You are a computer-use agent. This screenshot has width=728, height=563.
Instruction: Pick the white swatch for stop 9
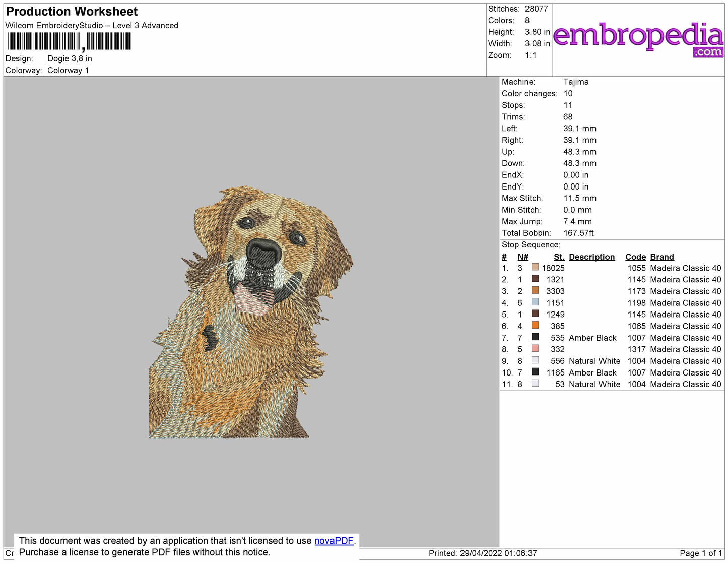pyautogui.click(x=535, y=360)
